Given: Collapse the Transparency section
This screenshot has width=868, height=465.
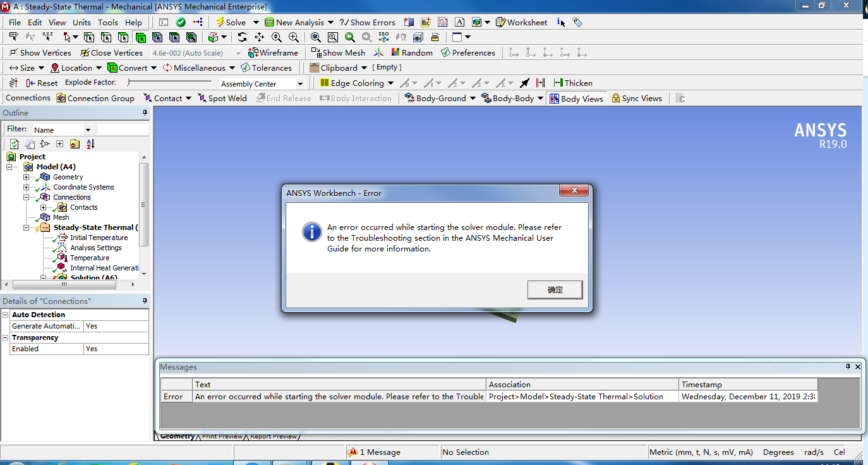Looking at the screenshot, I should point(6,337).
